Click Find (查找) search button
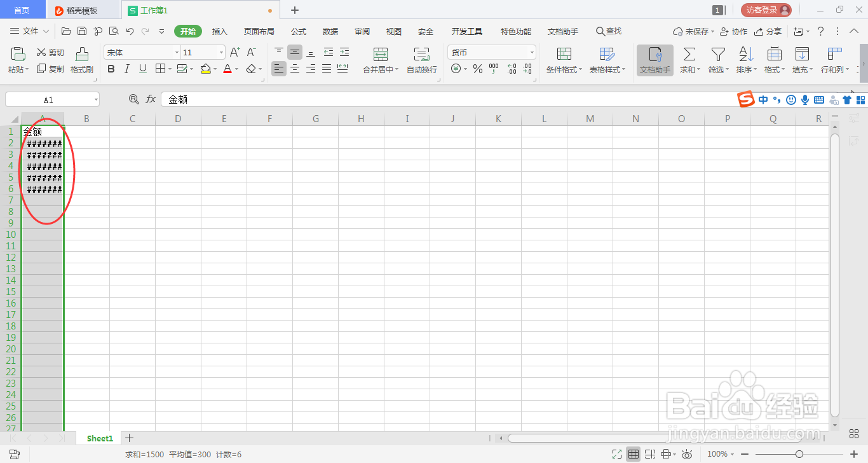The image size is (868, 463). click(609, 31)
